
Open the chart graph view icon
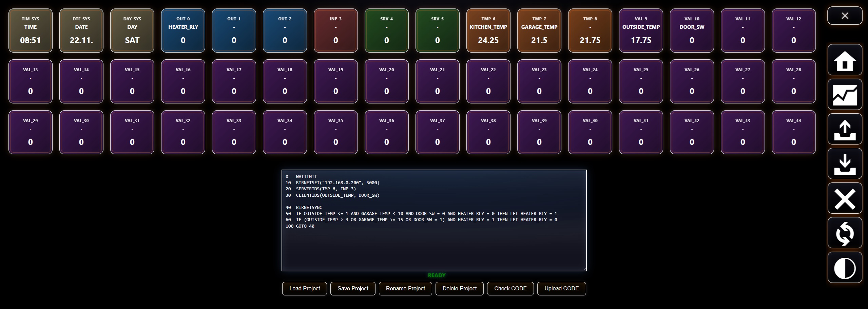pos(845,95)
